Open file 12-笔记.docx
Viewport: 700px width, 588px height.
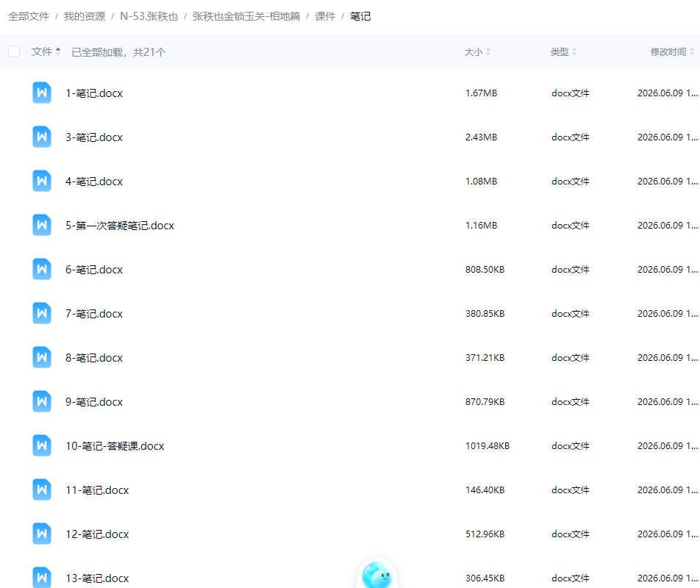(97, 534)
